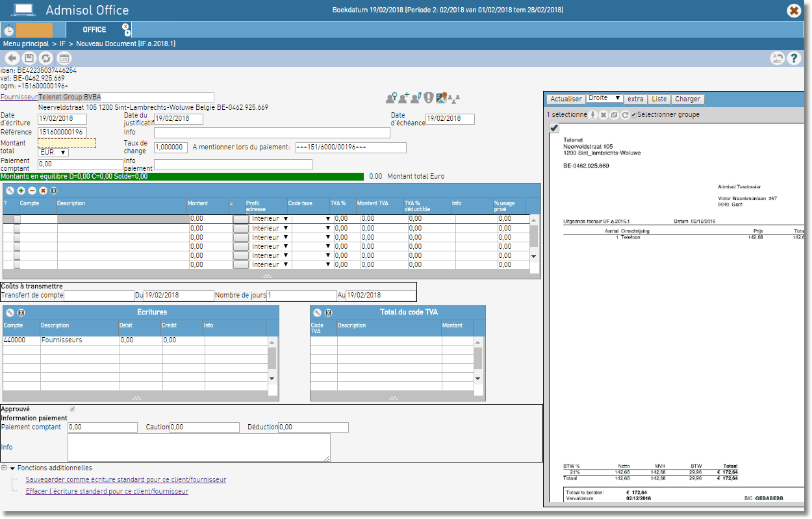This screenshot has width=812, height=519.
Task: Click the Taux de change field
Action: tap(171, 147)
